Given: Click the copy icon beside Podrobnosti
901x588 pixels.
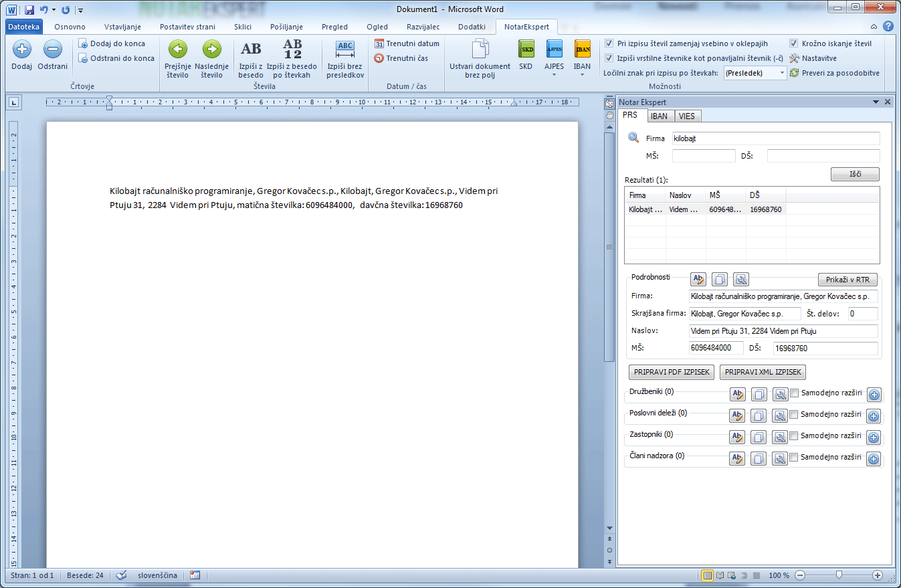Looking at the screenshot, I should 720,280.
